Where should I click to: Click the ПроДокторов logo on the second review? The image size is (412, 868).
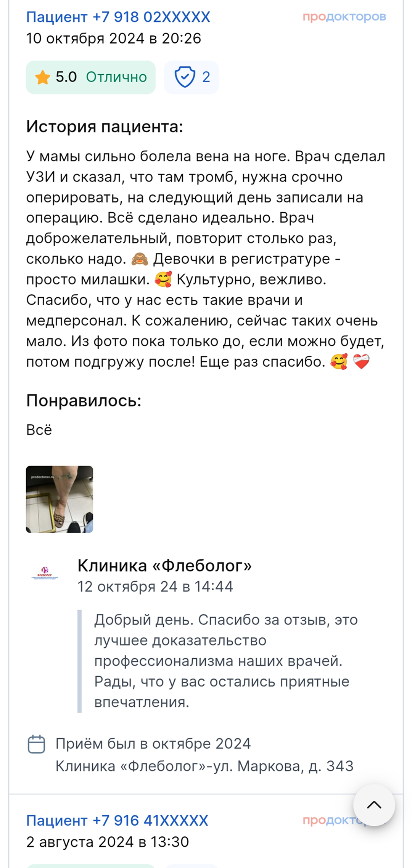click(328, 820)
